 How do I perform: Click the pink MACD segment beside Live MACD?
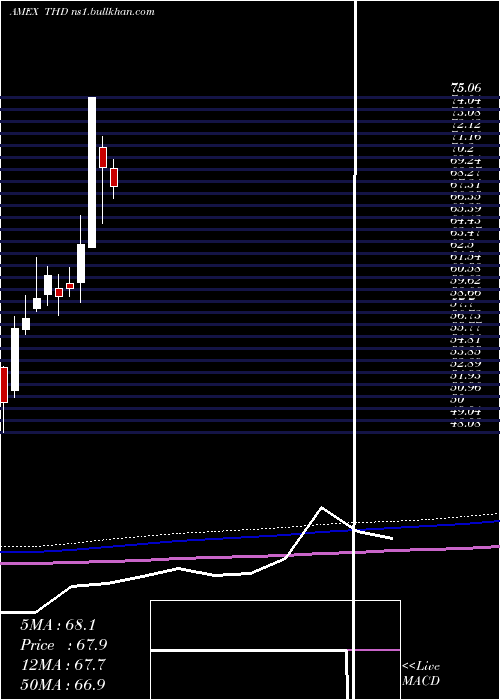click(374, 650)
